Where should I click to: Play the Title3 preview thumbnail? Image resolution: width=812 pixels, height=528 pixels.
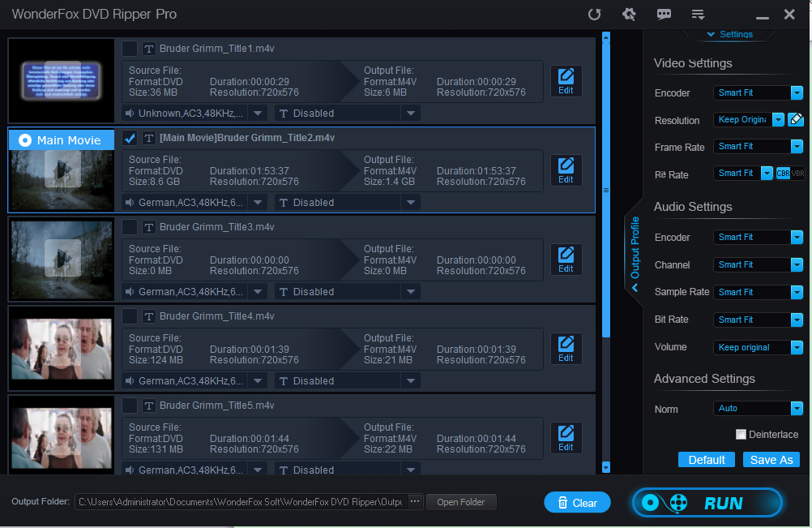[62, 259]
